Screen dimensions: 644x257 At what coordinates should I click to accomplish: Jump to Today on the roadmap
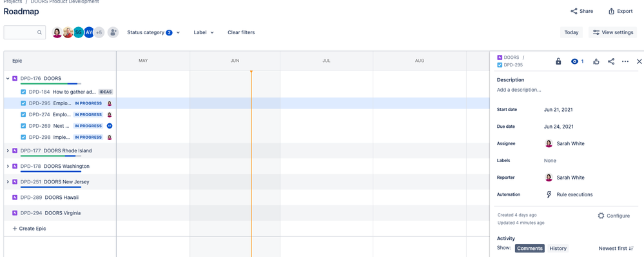click(x=571, y=32)
